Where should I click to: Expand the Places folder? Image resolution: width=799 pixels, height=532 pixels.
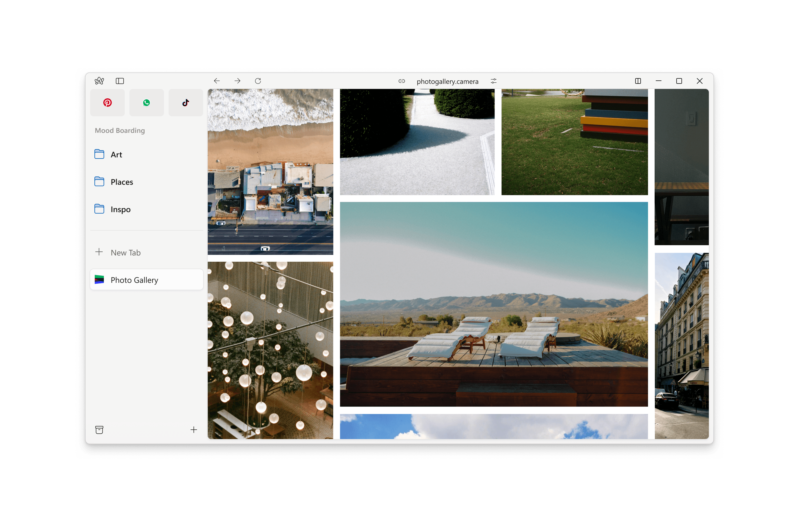tap(121, 182)
